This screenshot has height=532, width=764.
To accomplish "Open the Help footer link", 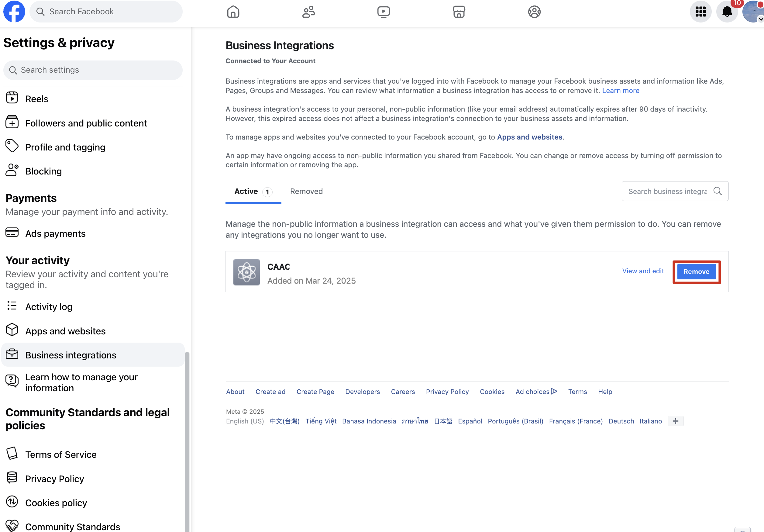I will [605, 392].
